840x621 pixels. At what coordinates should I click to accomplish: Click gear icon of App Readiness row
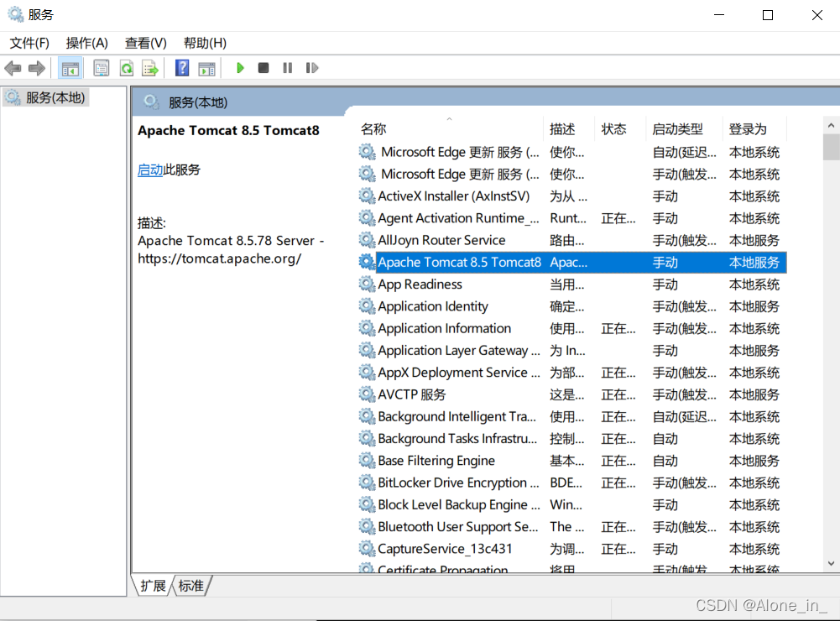click(x=367, y=284)
